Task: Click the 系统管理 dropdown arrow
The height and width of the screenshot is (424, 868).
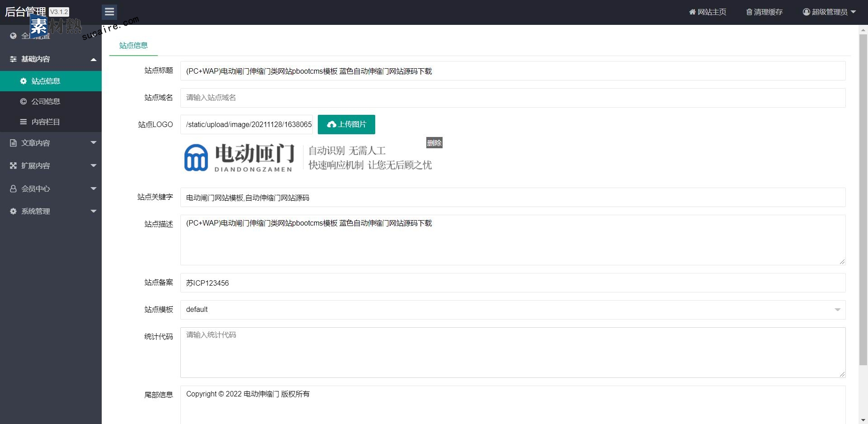Action: point(94,211)
